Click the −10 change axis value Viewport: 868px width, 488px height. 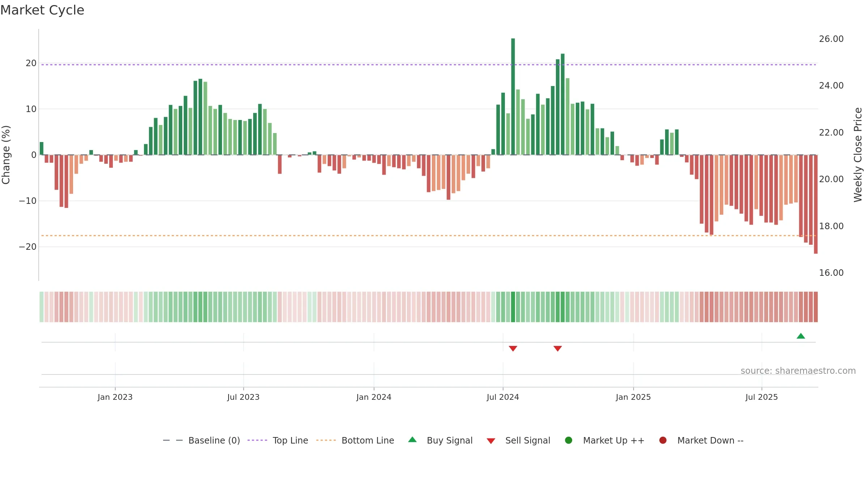click(28, 201)
